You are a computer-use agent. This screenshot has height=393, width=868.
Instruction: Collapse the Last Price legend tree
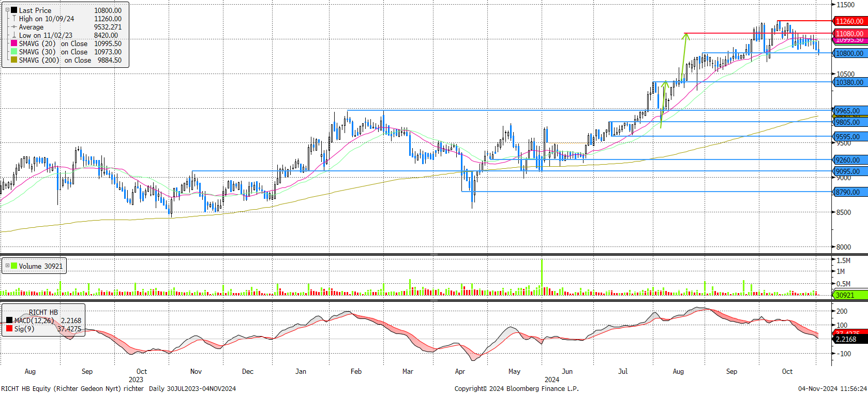click(x=7, y=10)
